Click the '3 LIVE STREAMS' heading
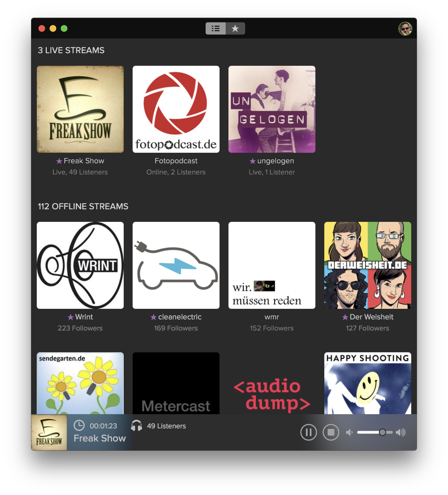The height and width of the screenshot is (495, 448). pyautogui.click(x=71, y=50)
